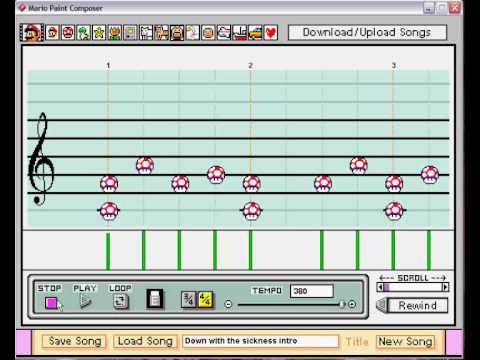The image size is (480, 360).
Task: Select the pig instrument icon
Action: click(x=177, y=33)
